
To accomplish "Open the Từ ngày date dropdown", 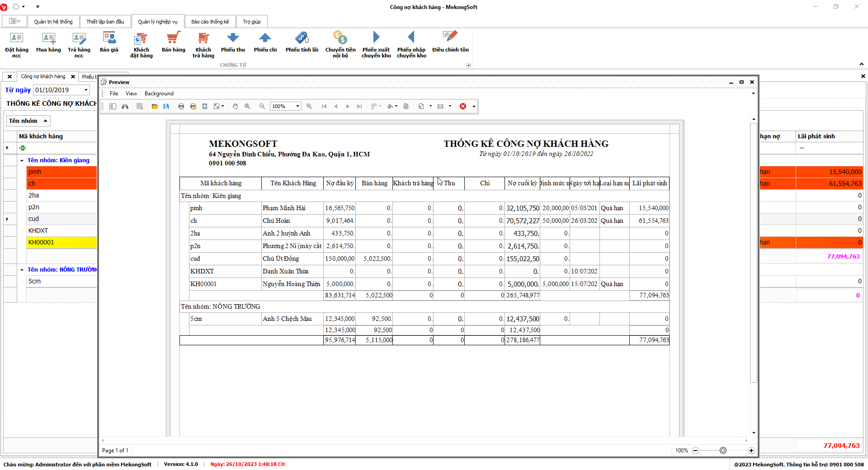I will coord(86,90).
